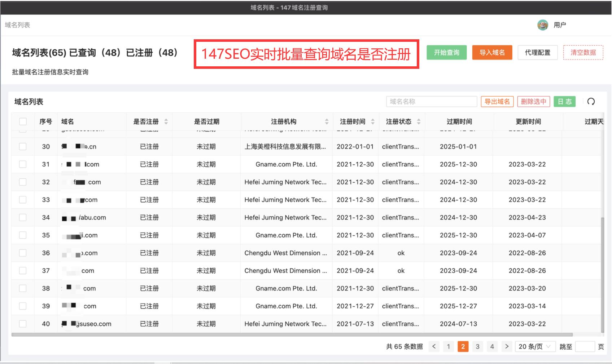Open the 20 条/页 page size dropdown
The height and width of the screenshot is (364, 612).
534,346
